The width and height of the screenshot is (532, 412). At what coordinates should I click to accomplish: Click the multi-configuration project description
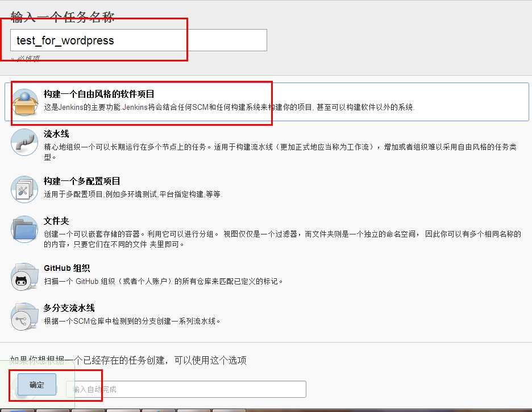point(132,194)
